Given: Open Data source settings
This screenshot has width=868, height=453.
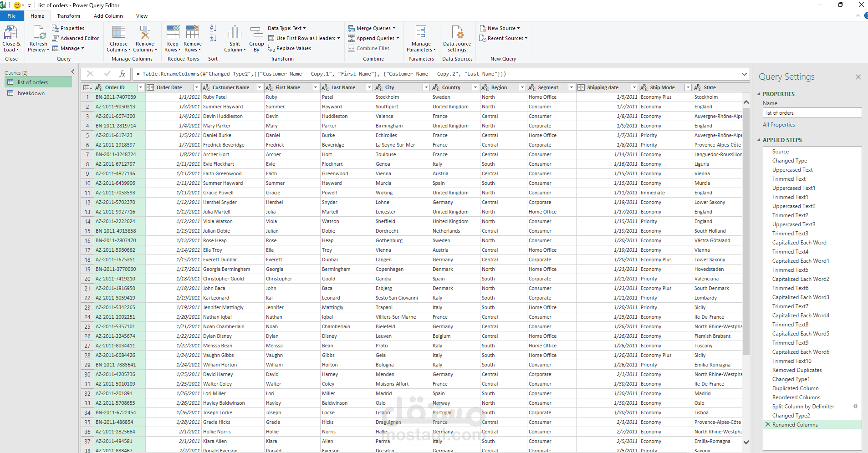Looking at the screenshot, I should (x=457, y=39).
